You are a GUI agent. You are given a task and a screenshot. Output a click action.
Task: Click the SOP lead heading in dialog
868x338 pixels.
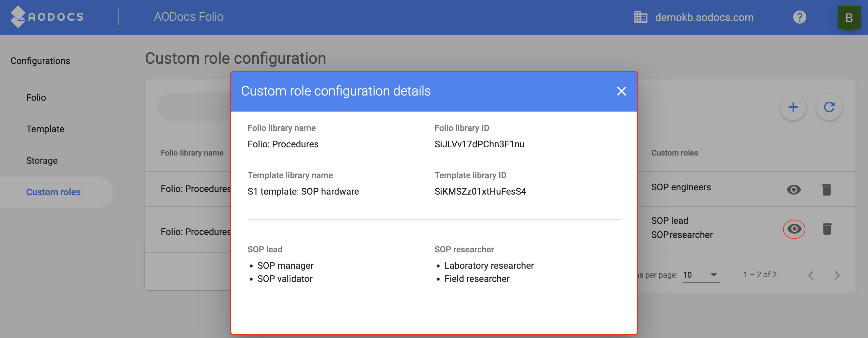pyautogui.click(x=265, y=250)
